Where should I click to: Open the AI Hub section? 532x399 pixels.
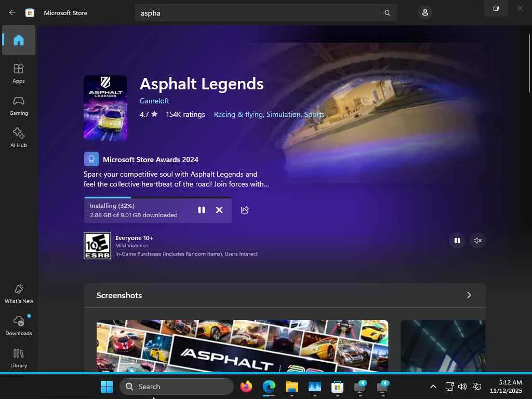tap(19, 137)
